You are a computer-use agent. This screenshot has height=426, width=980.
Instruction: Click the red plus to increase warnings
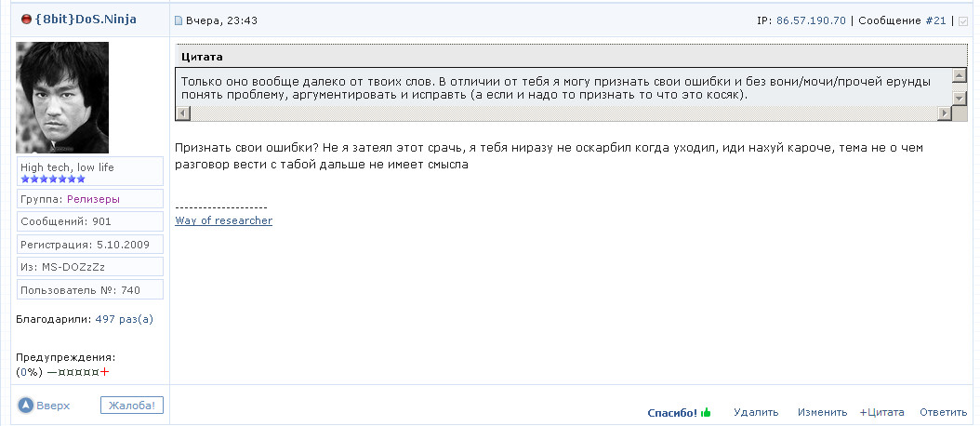click(x=104, y=372)
